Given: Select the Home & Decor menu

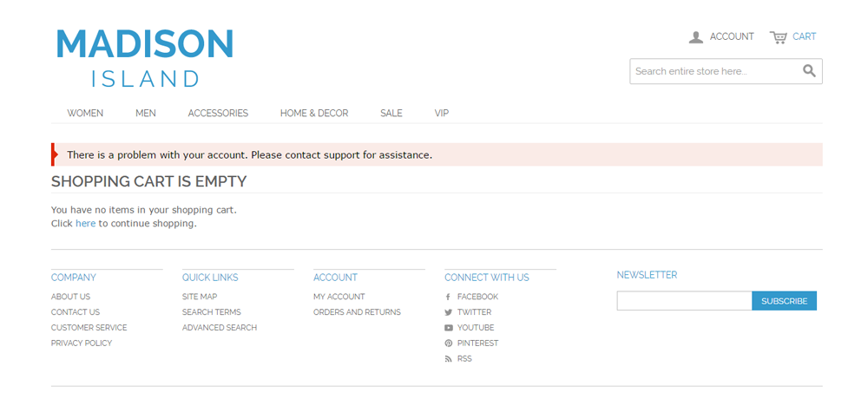Looking at the screenshot, I should 314,113.
